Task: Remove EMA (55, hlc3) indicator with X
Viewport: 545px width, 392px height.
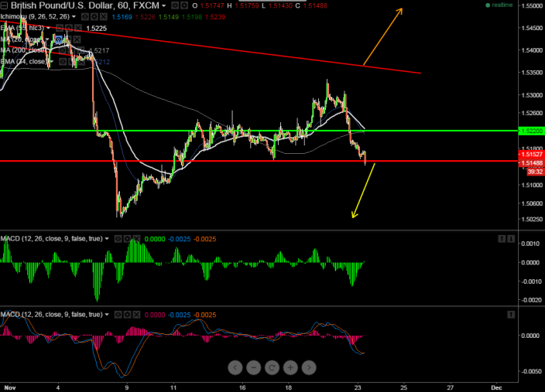Action: (x=78, y=28)
